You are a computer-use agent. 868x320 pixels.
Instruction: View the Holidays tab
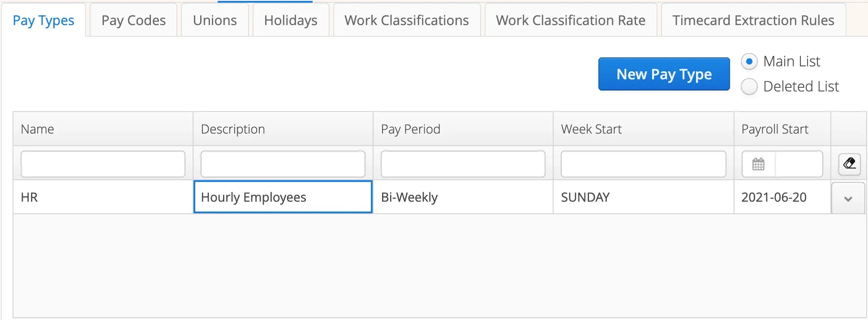tap(291, 20)
